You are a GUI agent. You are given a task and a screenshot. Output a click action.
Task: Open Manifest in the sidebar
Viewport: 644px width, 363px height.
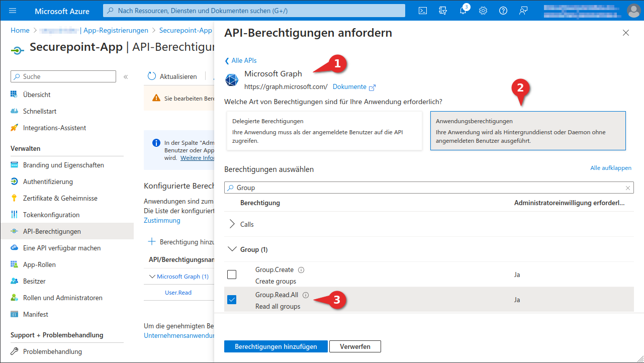coord(36,314)
